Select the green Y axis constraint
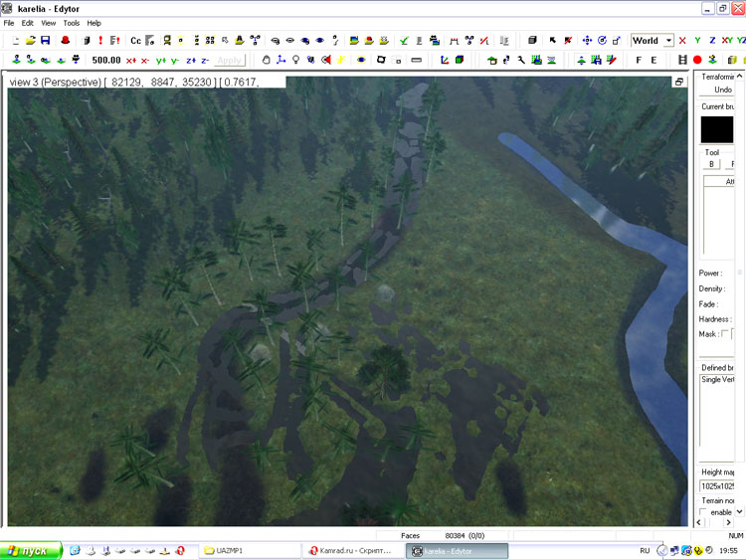The width and height of the screenshot is (746, 560). 697,41
